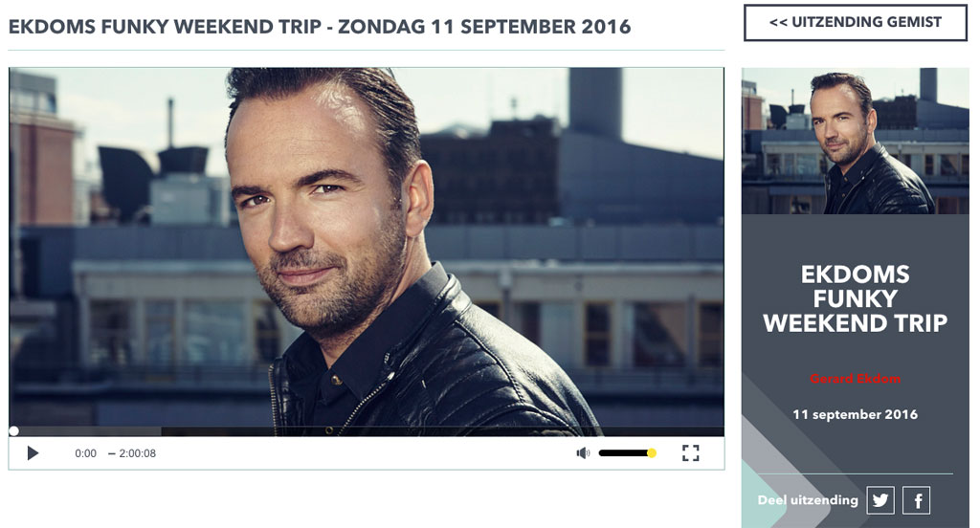Seek to the middle of the progress bar
The image size is (980, 528).
[x=367, y=431]
